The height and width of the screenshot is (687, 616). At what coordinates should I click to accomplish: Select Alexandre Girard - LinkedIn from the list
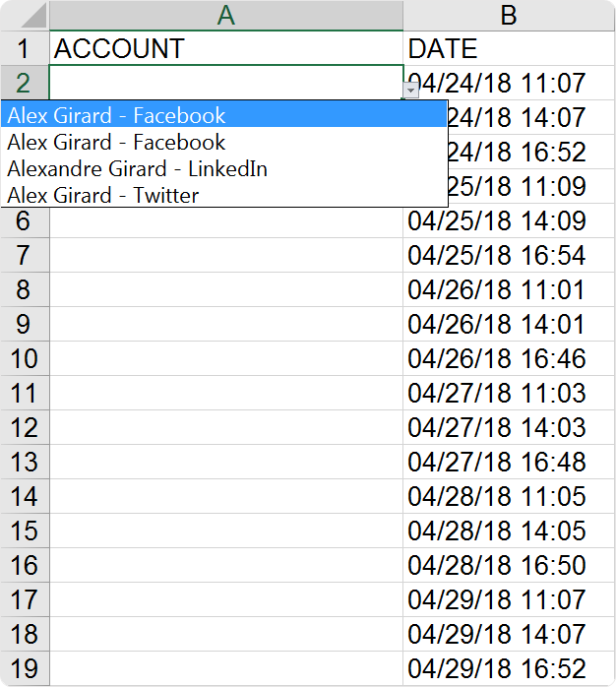(224, 168)
